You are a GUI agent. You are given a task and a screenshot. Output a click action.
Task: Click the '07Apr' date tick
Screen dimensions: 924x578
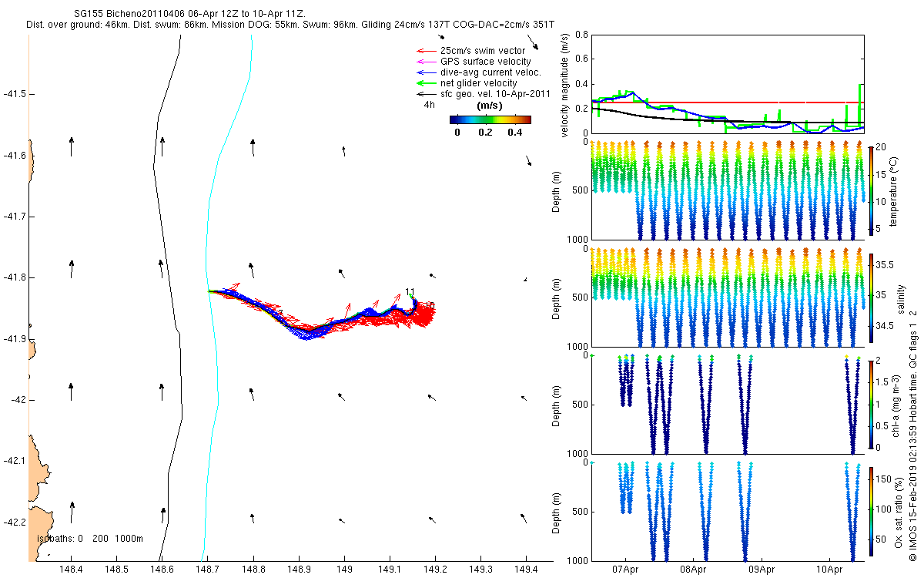[625, 570]
